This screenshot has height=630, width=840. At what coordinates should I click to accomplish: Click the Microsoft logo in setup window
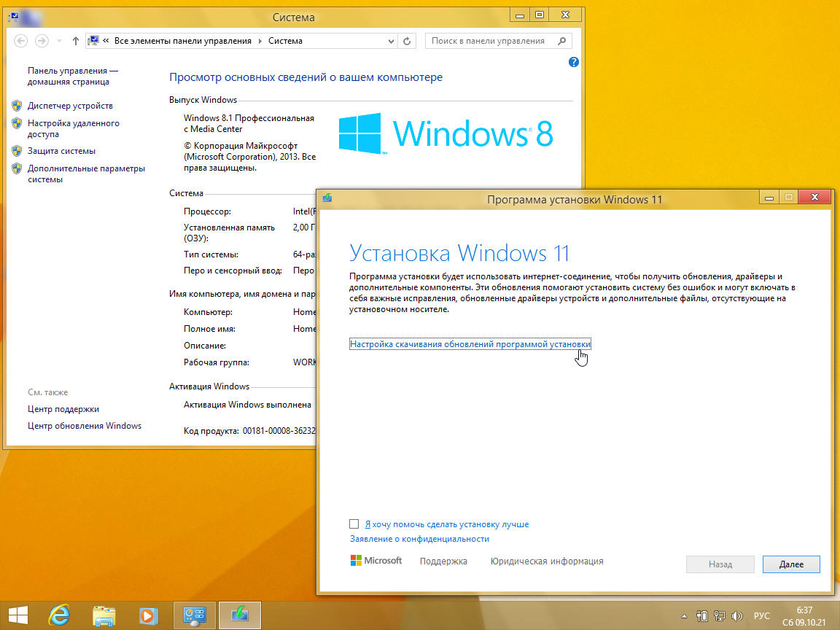coord(376,560)
